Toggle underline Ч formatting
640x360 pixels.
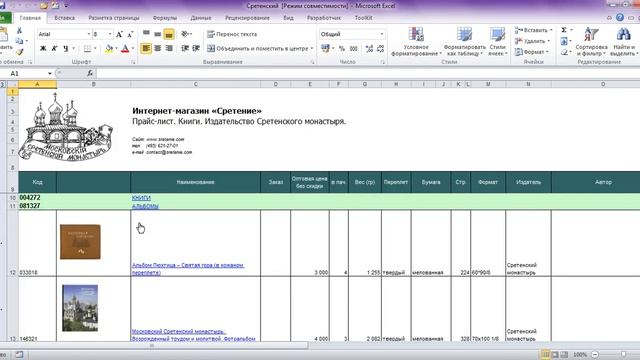66,49
